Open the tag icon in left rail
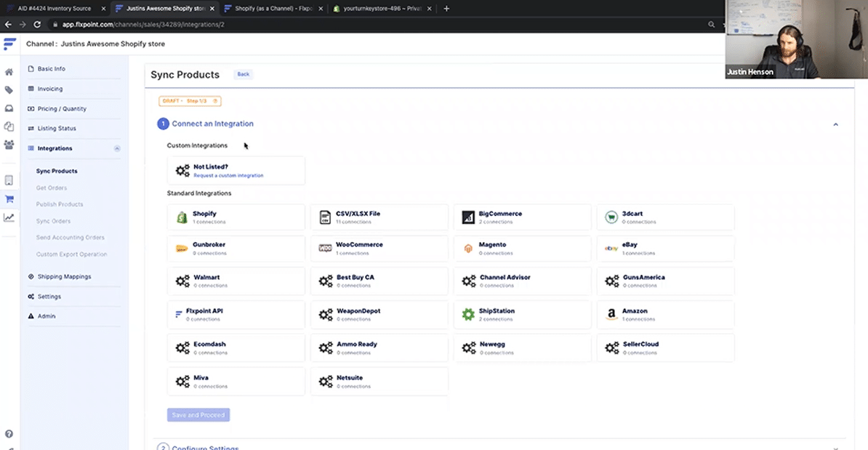The height and width of the screenshot is (450, 868). (x=9, y=90)
